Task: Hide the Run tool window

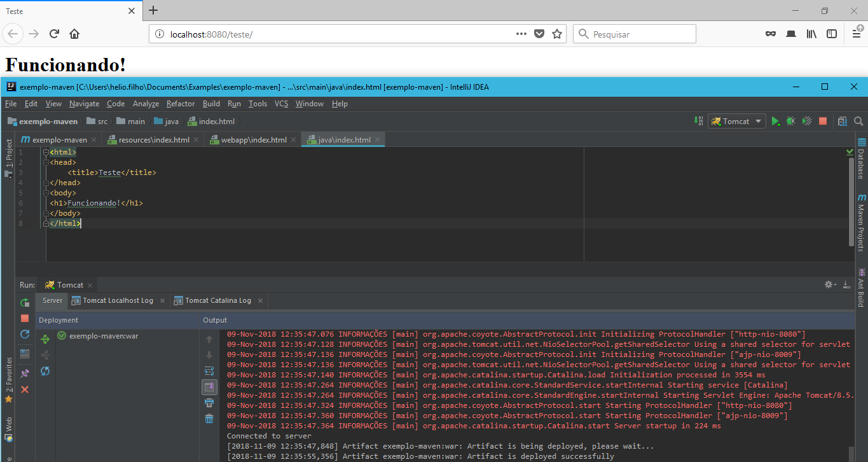Action: coord(846,285)
